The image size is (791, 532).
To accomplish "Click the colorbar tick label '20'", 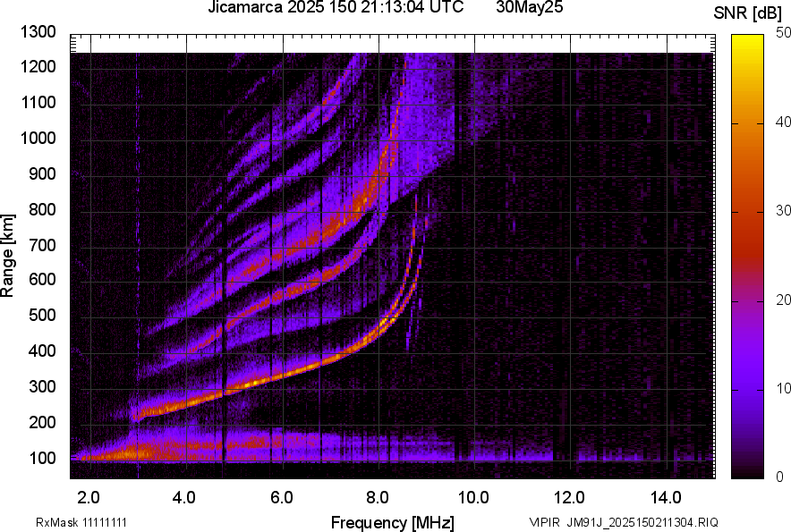I will (x=783, y=300).
